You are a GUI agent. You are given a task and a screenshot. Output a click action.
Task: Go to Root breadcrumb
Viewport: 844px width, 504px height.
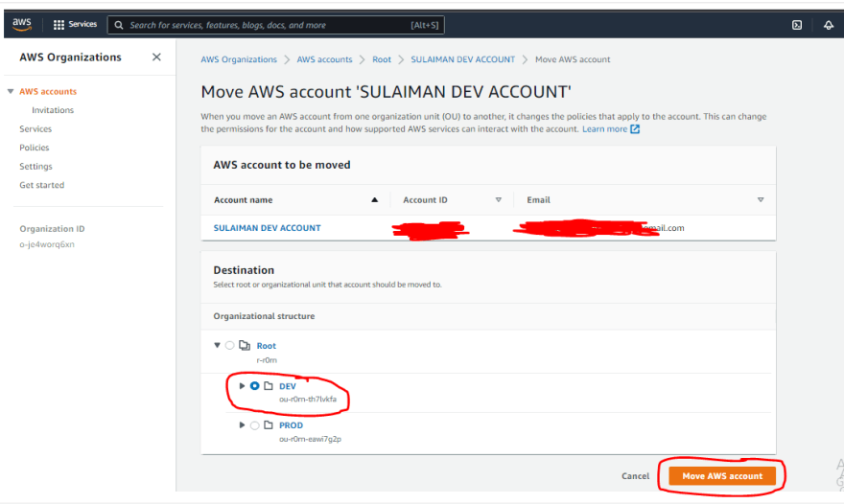pyautogui.click(x=382, y=59)
